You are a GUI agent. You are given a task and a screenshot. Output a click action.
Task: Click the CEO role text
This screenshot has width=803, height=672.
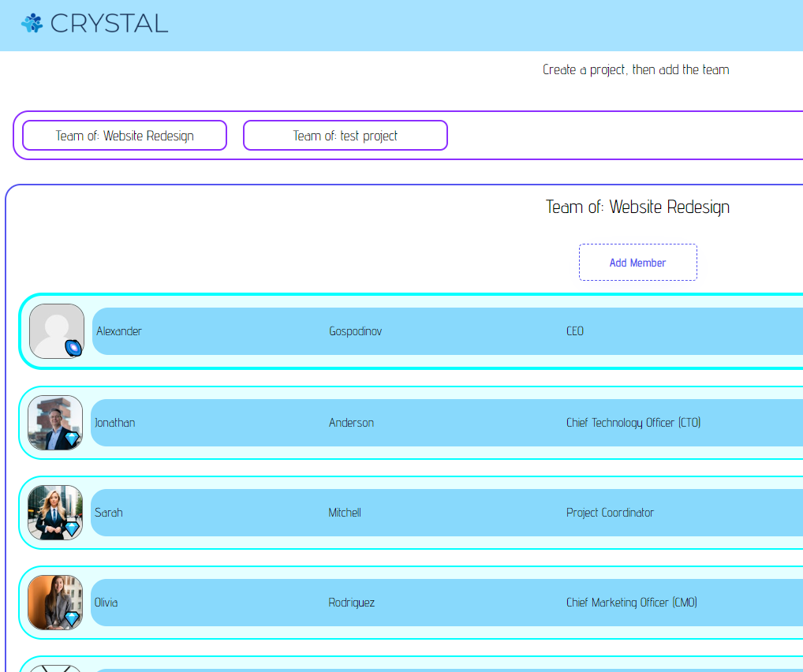574,331
